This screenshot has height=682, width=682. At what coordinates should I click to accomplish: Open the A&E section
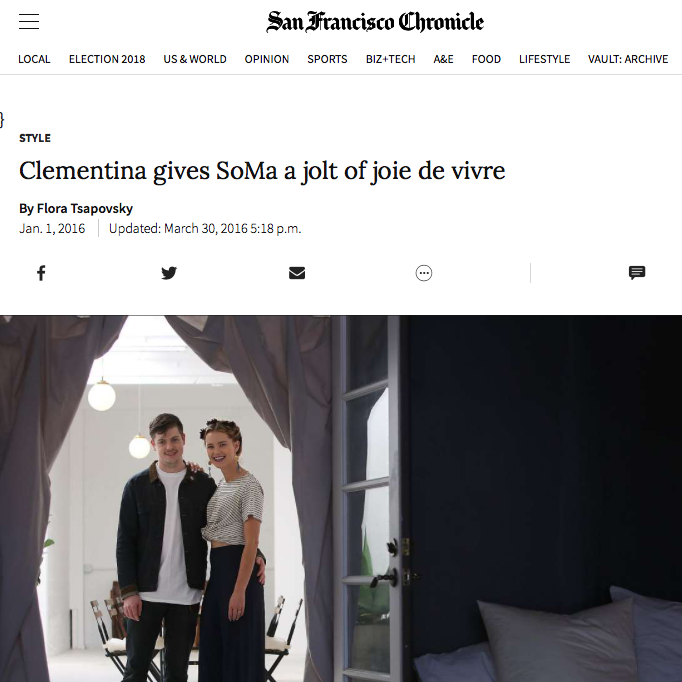tap(444, 59)
